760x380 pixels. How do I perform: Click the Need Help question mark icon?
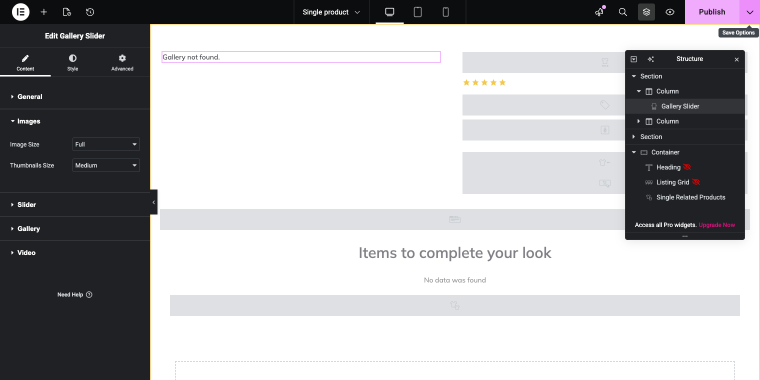point(89,295)
